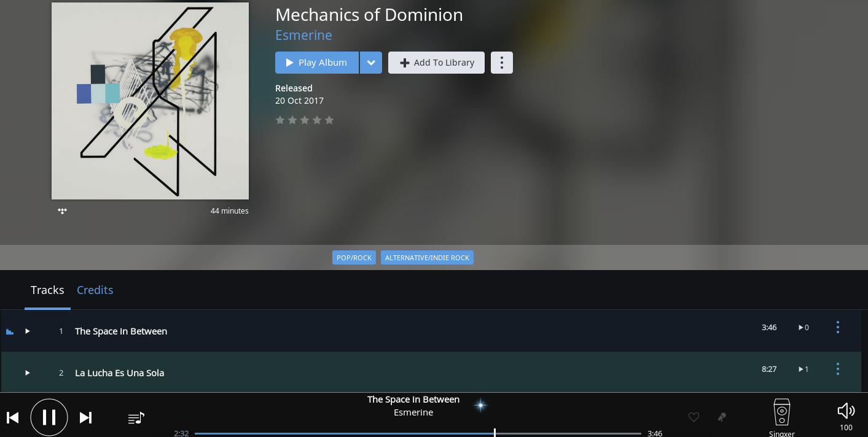Open the album three-dot menu

pyautogui.click(x=502, y=63)
